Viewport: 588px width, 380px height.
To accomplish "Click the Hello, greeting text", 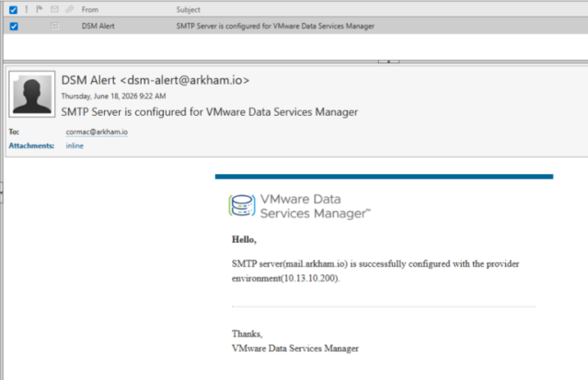I will point(244,239).
